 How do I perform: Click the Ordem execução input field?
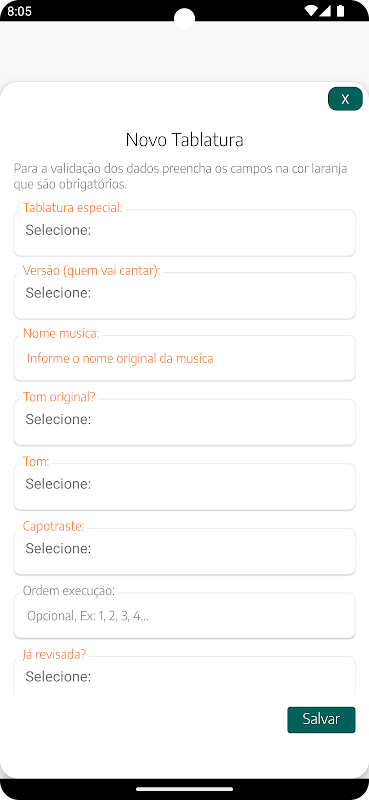pyautogui.click(x=184, y=615)
